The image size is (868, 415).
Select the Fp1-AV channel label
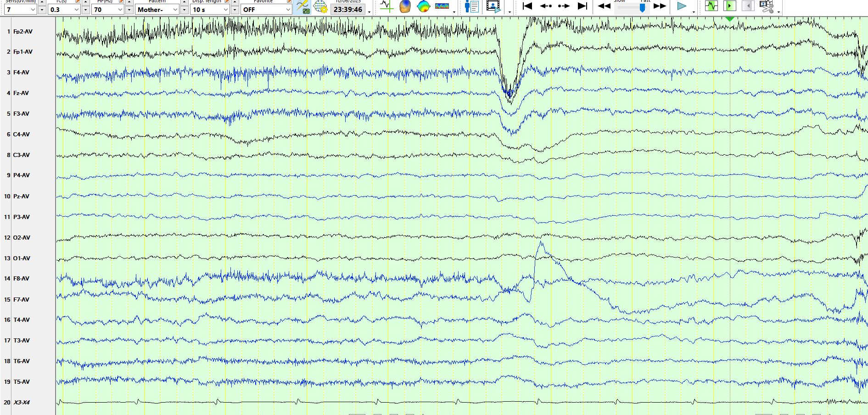[23, 52]
